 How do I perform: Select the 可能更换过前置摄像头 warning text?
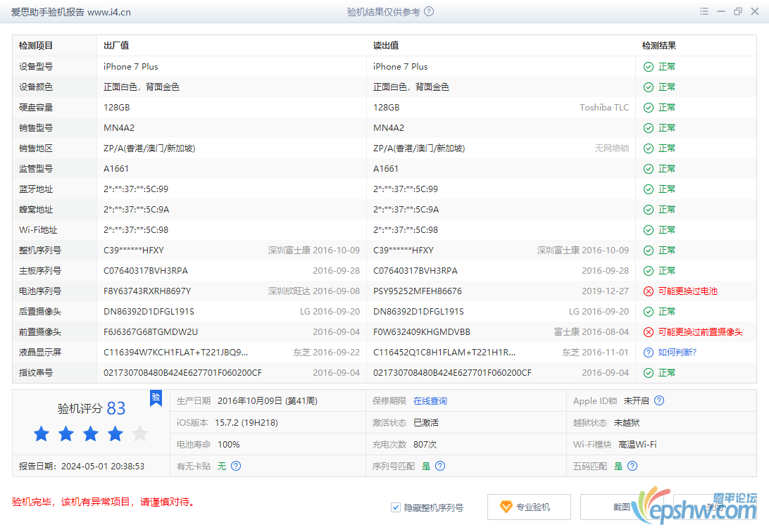(700, 332)
